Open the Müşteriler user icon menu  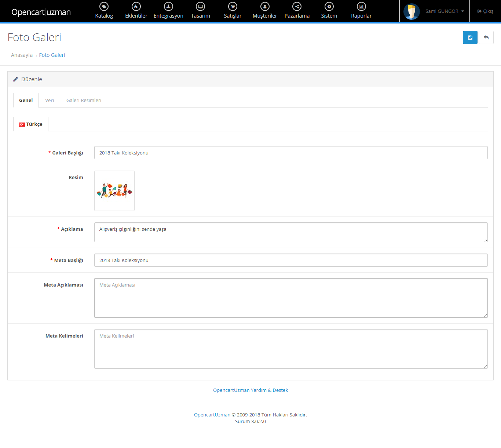(265, 7)
